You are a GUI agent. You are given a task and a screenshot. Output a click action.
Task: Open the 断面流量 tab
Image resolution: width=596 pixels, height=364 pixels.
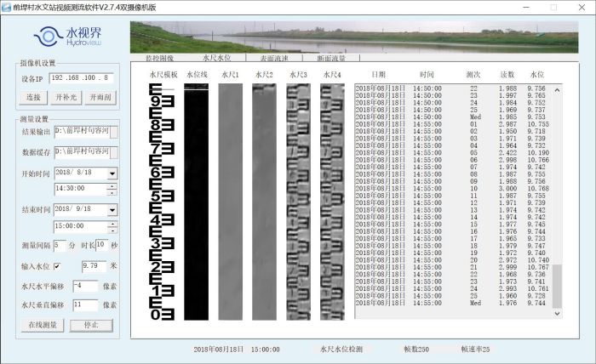click(333, 59)
